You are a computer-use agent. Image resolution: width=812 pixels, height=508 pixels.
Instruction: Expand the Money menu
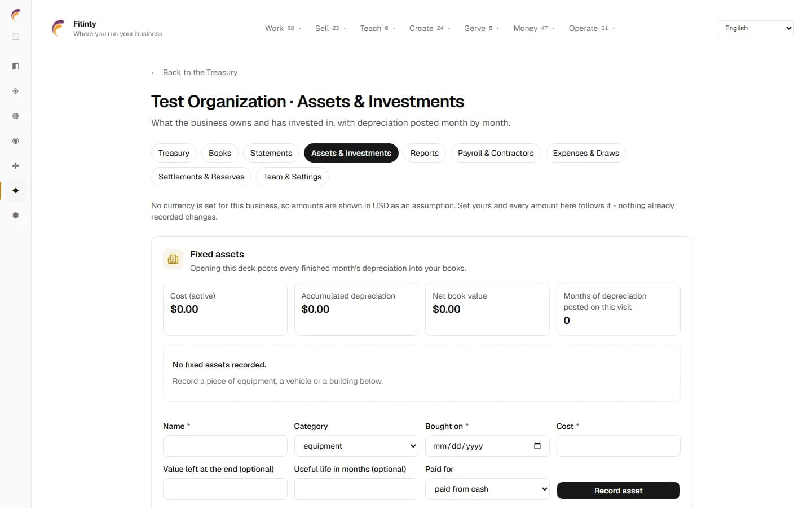coord(533,28)
